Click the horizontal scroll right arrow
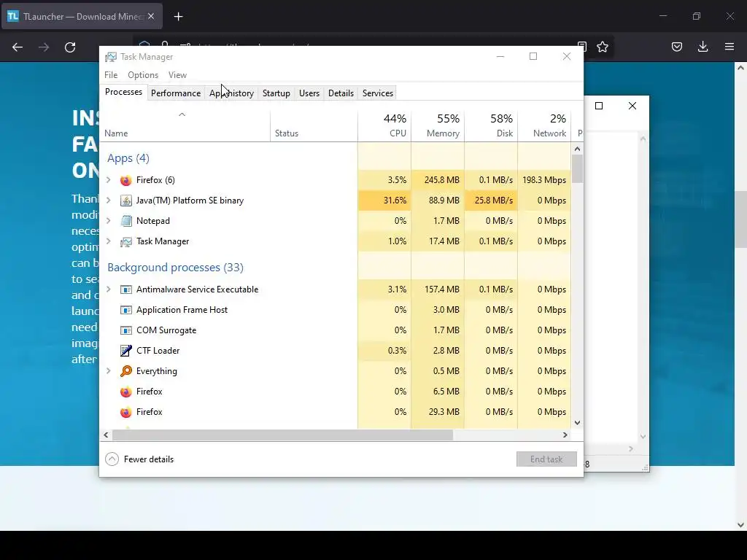The width and height of the screenshot is (747, 560). coord(565,435)
